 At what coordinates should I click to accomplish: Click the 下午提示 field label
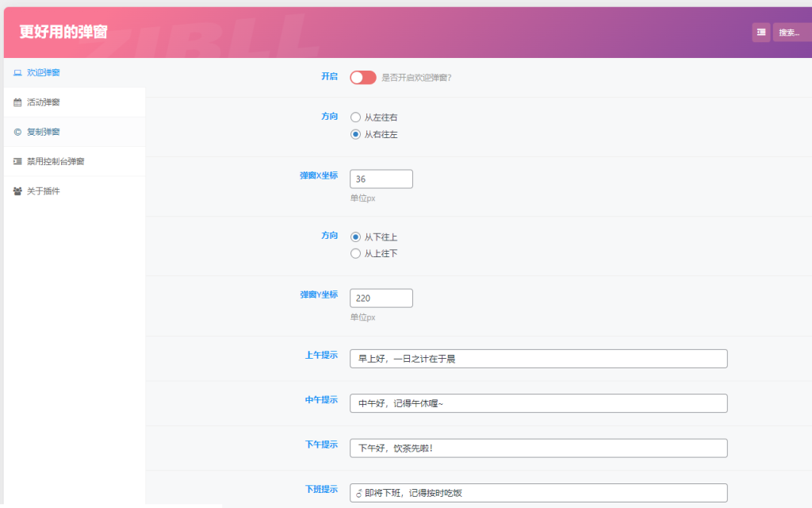point(321,444)
